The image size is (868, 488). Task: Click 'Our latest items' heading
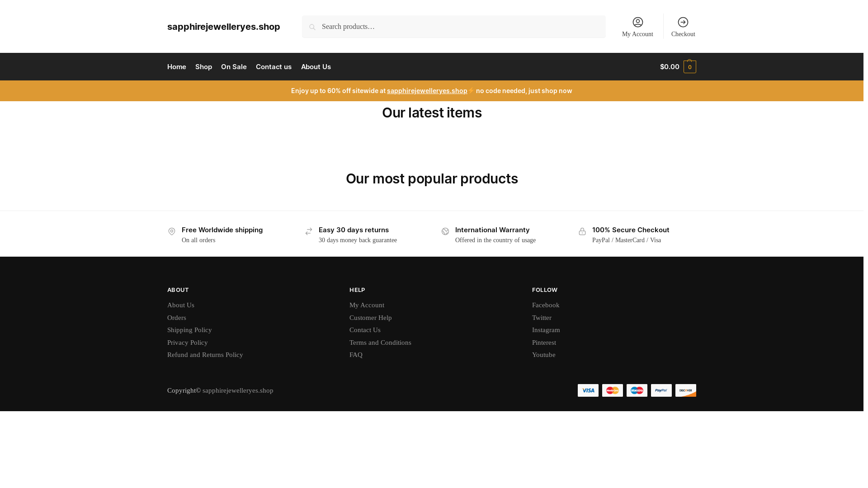pos(432,113)
